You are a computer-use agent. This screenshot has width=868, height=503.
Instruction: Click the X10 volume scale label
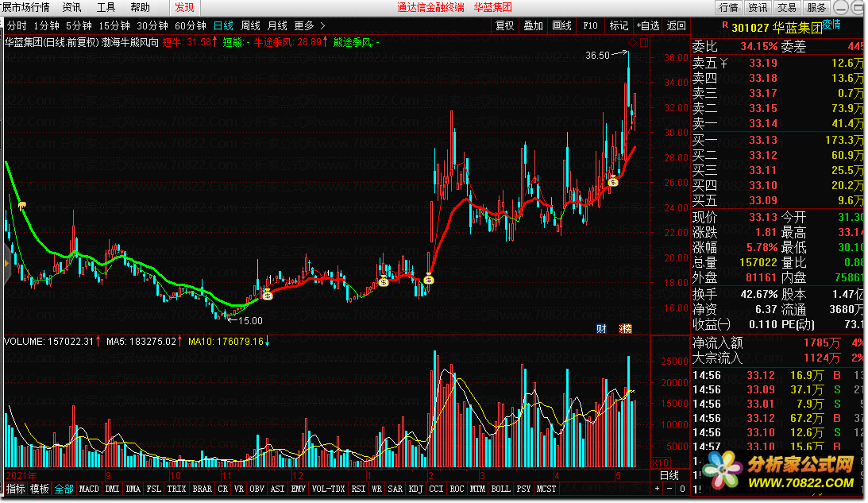660,462
